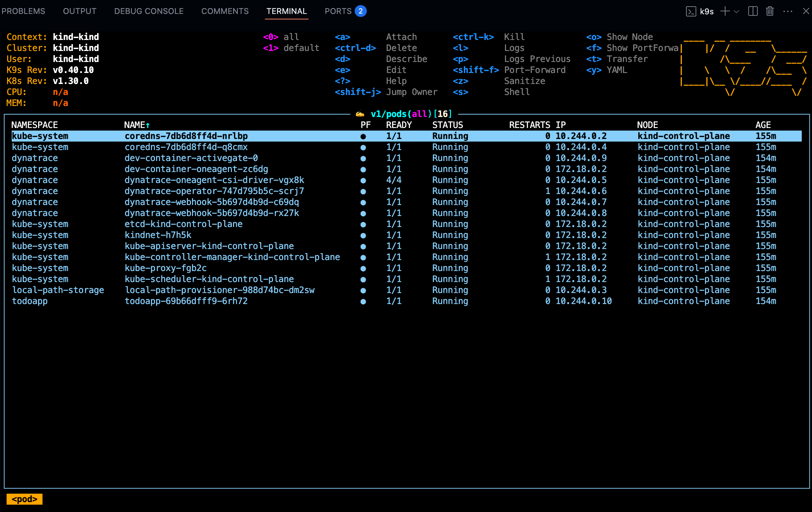Screen dimensions: 812x512
Task: Click the k9s terminal shell icon
Action: 691,11
